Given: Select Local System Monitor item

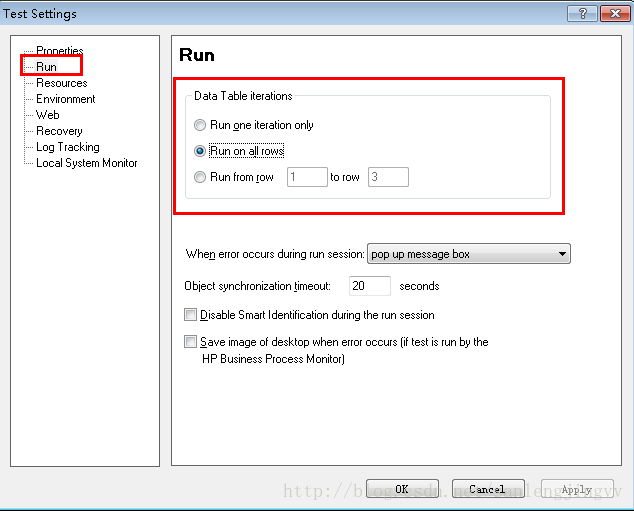Looking at the screenshot, I should pyautogui.click(x=87, y=163).
